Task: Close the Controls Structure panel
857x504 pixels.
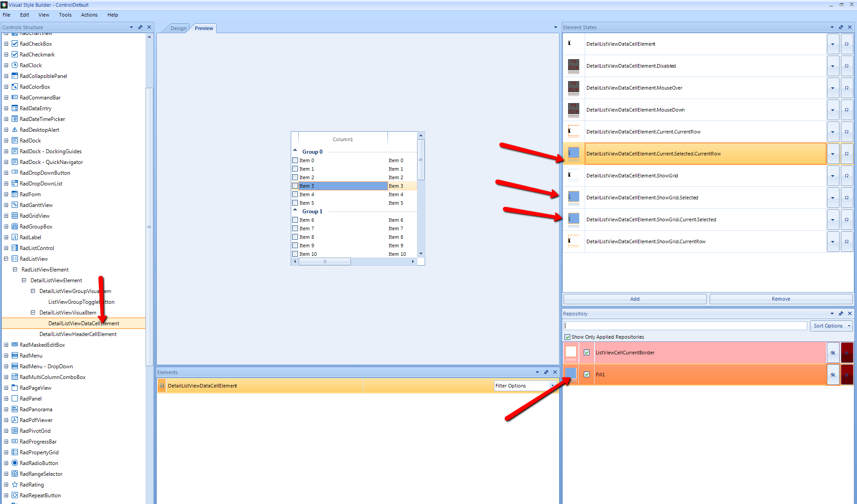Action: (149, 27)
